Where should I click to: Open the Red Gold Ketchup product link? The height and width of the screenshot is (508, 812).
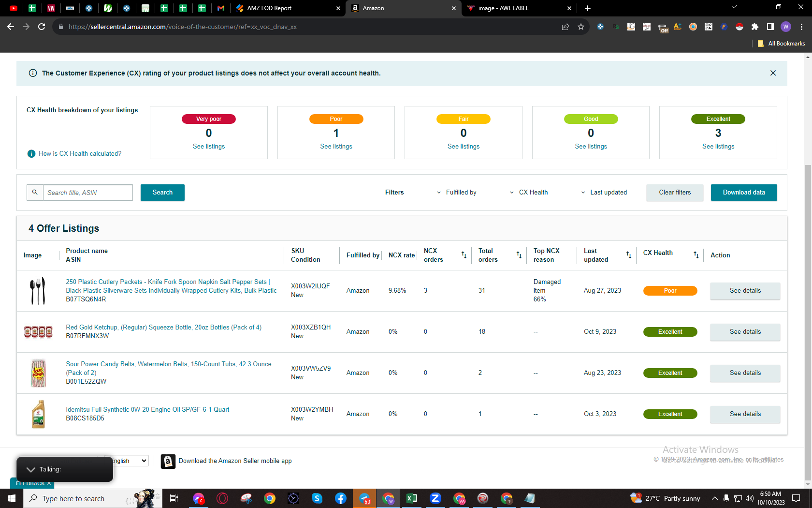164,328
